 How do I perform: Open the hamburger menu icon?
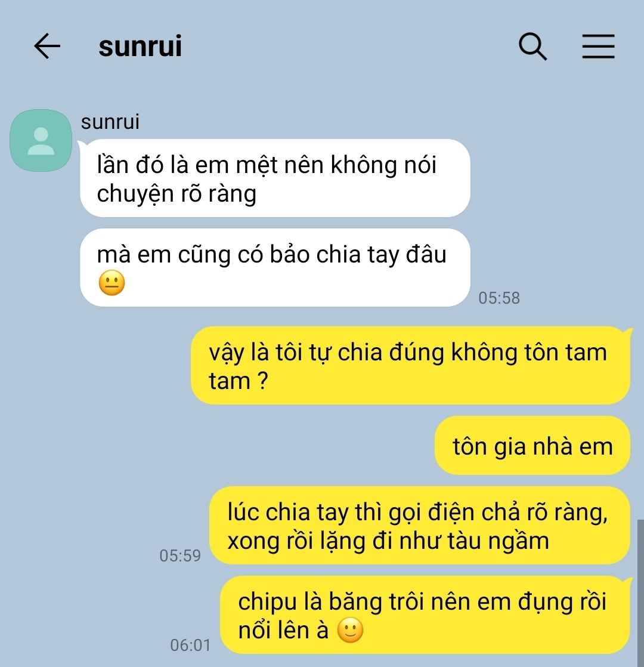coord(598,46)
